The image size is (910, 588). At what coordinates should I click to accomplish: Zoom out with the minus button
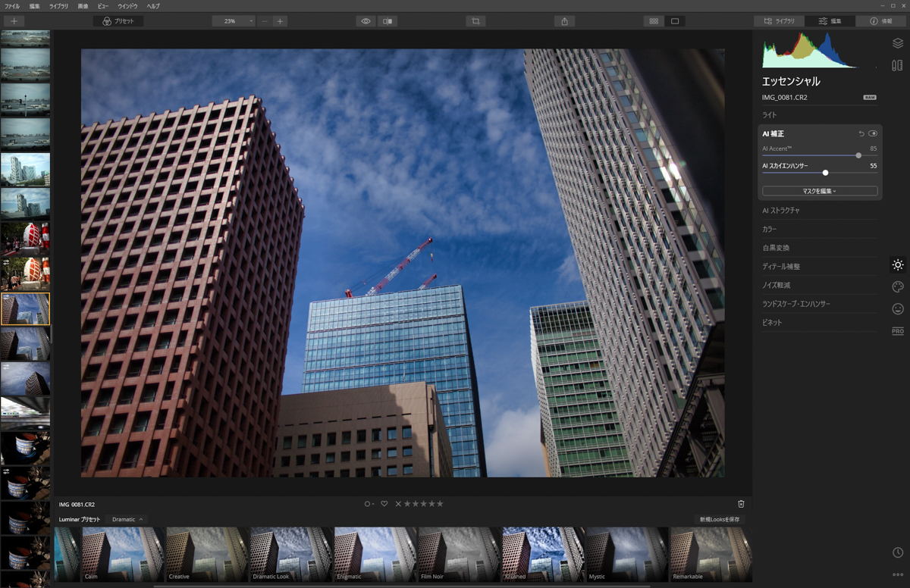coord(264,21)
